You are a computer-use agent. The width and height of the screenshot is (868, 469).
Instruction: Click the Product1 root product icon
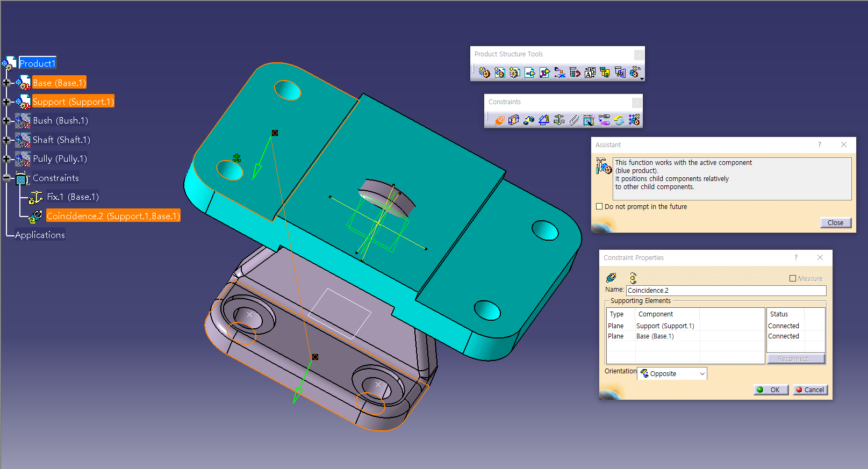(x=9, y=63)
